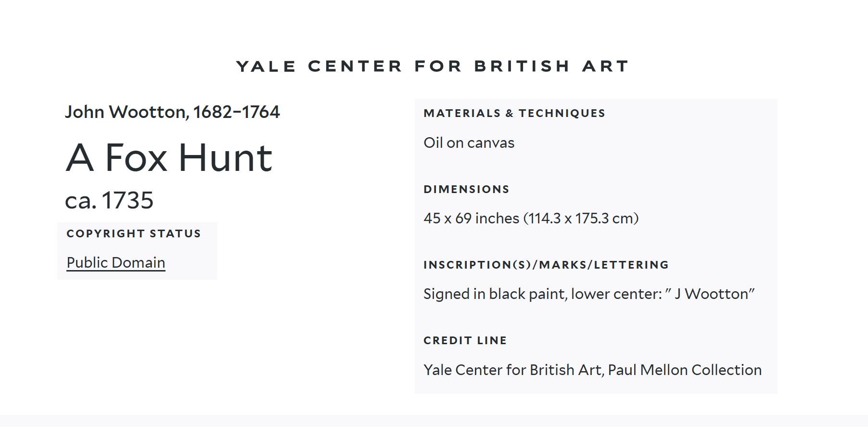Click the word BRITISH in the header

click(x=522, y=66)
